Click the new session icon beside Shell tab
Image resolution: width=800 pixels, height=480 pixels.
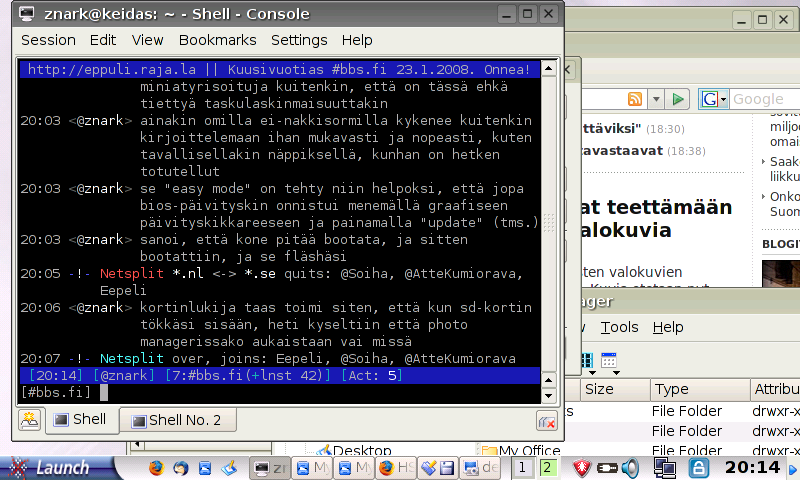coord(30,420)
